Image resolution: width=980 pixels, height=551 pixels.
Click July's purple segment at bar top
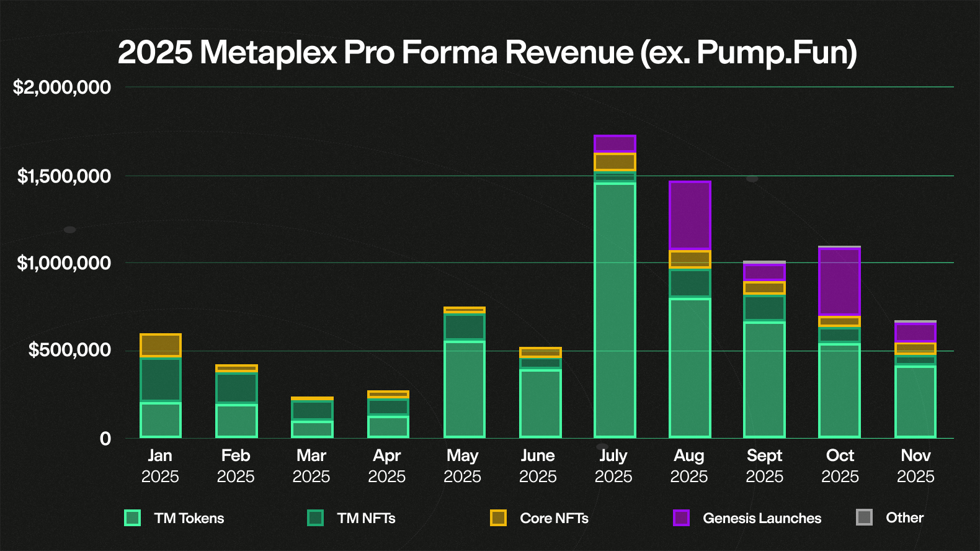point(615,143)
